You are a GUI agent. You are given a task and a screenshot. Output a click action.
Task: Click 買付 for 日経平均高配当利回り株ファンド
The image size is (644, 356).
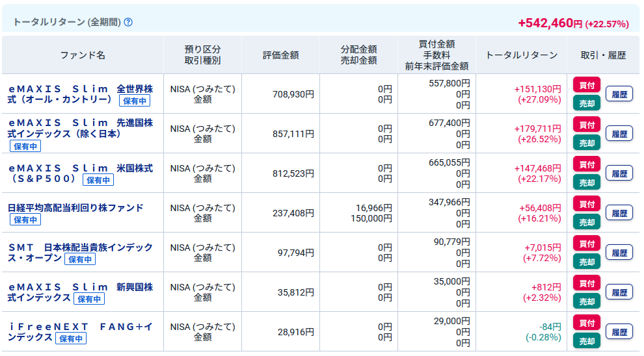click(587, 204)
